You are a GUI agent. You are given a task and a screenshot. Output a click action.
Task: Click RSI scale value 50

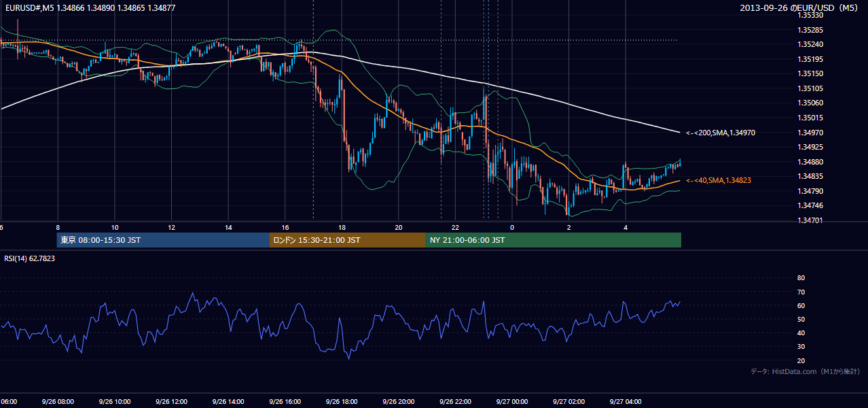point(801,319)
